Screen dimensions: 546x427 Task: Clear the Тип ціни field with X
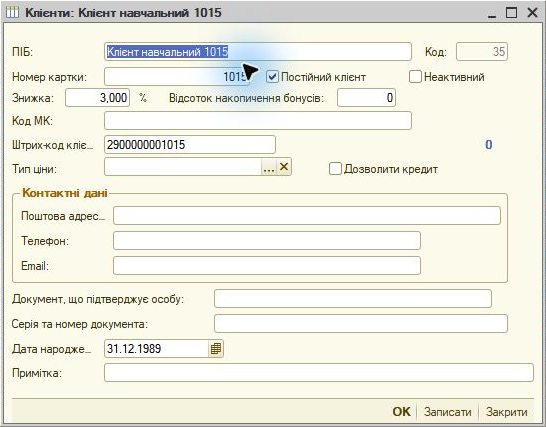284,167
